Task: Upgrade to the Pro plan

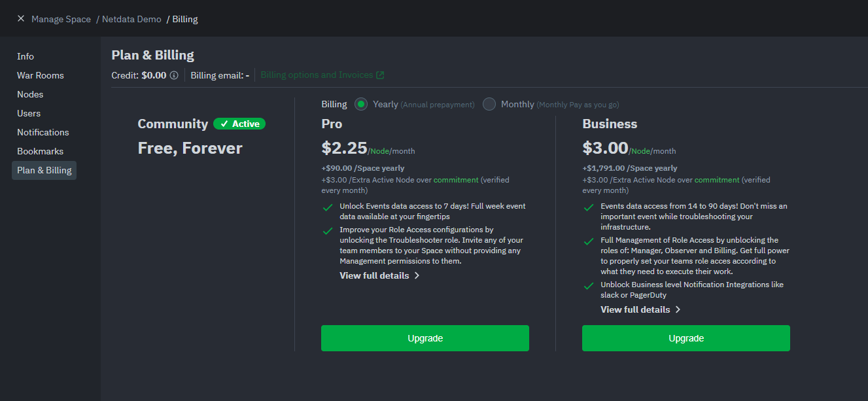Action: click(x=425, y=338)
